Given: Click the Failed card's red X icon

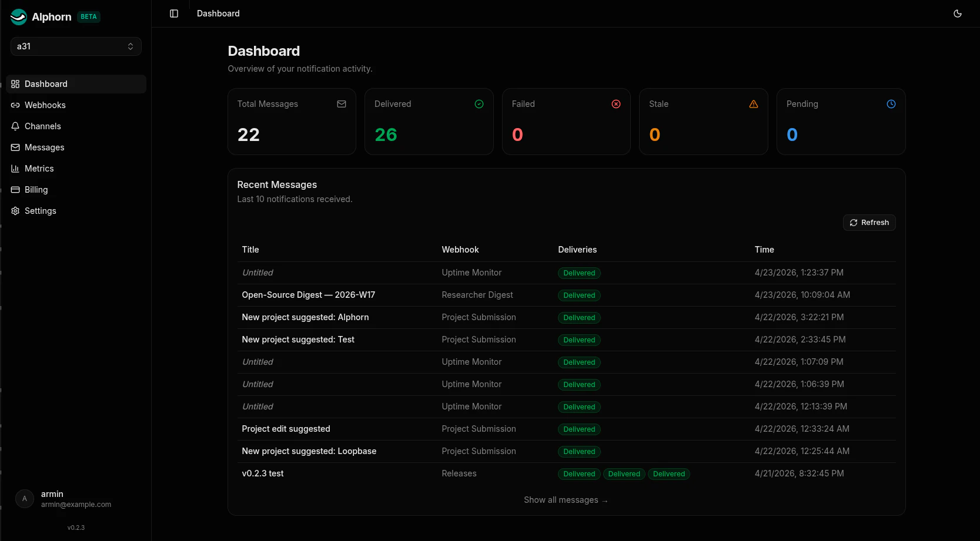Looking at the screenshot, I should (616, 104).
